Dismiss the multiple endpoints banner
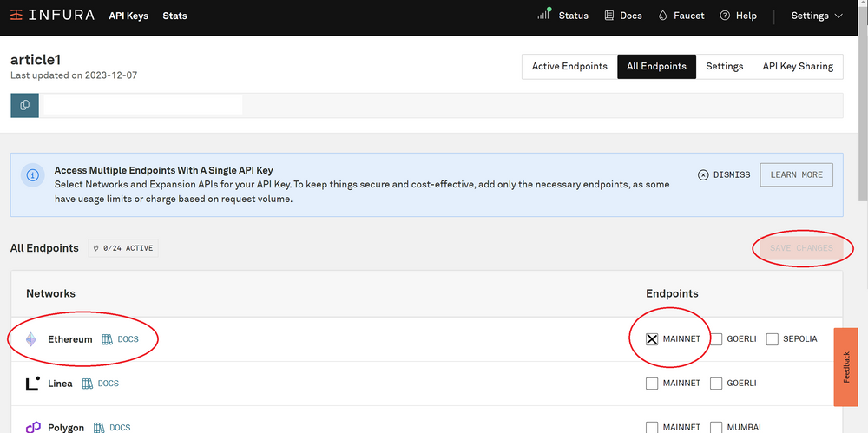Screen dimensions: 868x433 coord(724,175)
